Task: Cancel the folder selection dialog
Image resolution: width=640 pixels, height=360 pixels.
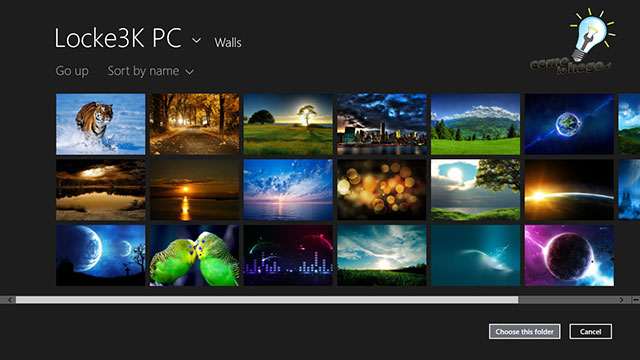Action: coord(591,331)
